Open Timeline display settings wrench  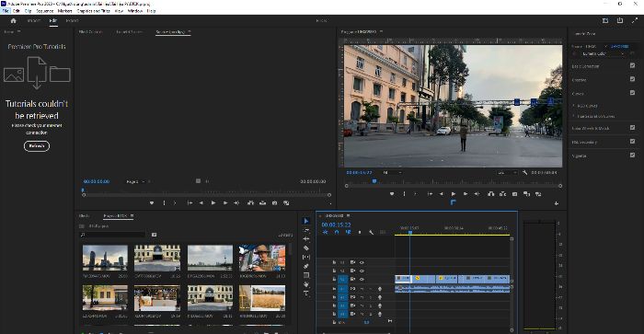tap(372, 232)
